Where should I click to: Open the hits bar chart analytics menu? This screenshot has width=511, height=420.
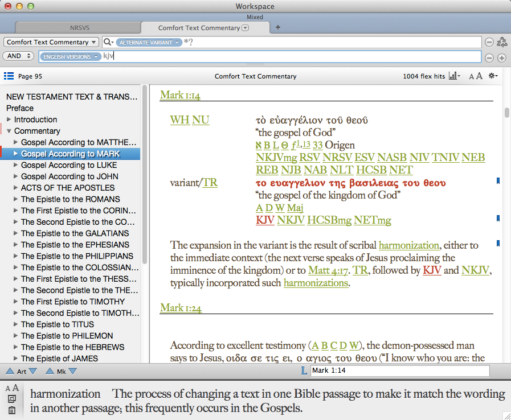point(454,76)
